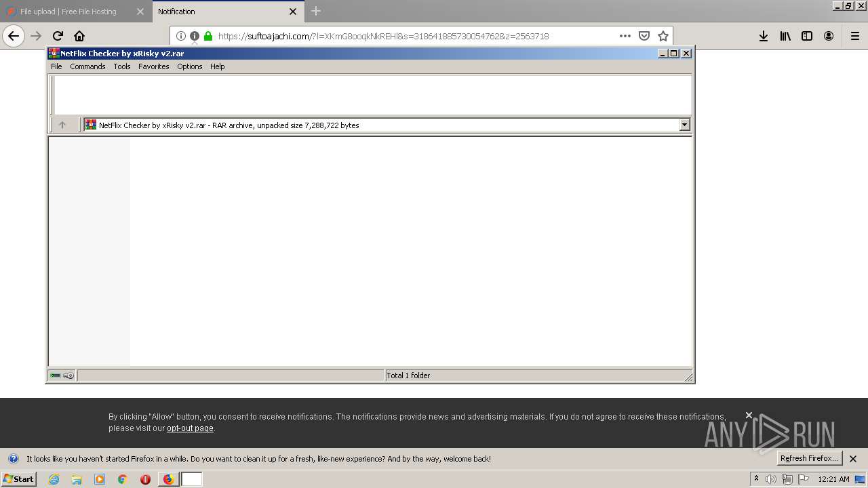Viewport: 868px width, 488px height.
Task: Maximize the WinRAR window
Action: 674,54
